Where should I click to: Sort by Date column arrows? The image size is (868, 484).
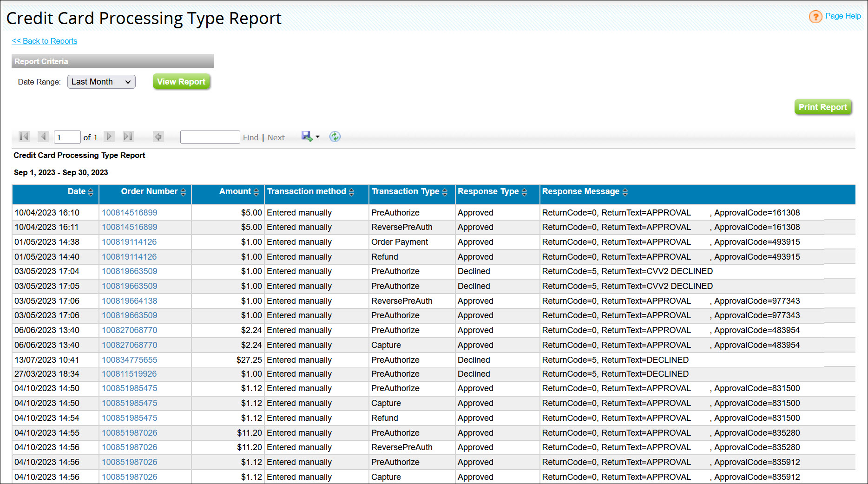[x=91, y=192]
